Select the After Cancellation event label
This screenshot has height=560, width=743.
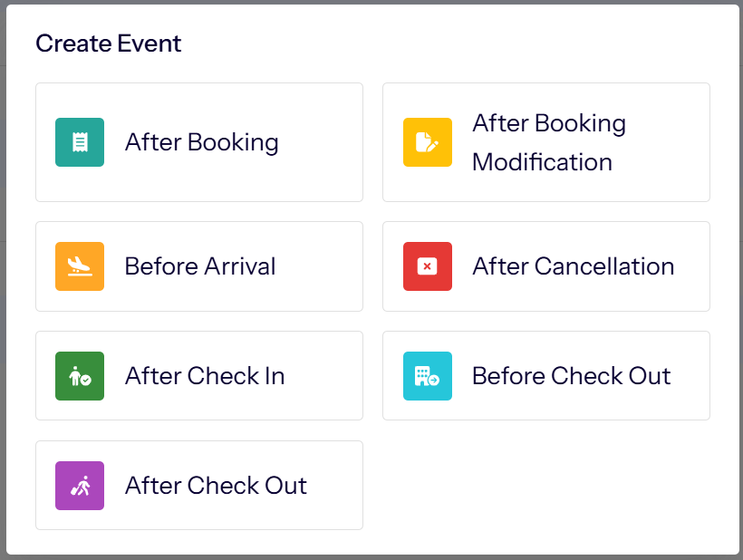574,266
